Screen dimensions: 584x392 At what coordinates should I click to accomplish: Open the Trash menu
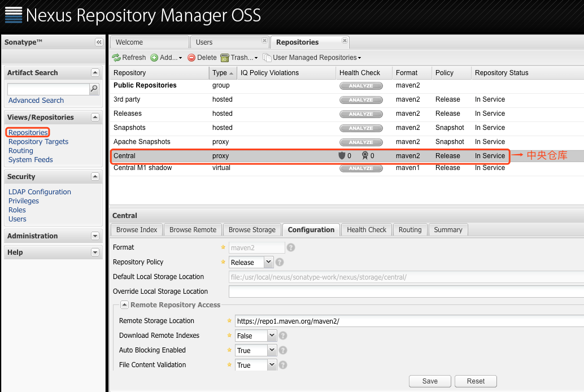pyautogui.click(x=239, y=58)
